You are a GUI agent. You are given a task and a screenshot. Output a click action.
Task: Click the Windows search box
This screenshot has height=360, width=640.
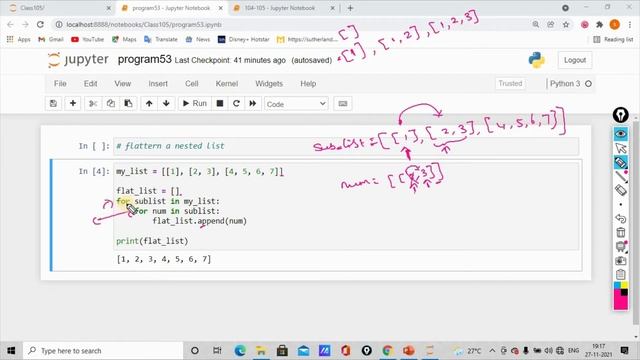click(x=103, y=351)
